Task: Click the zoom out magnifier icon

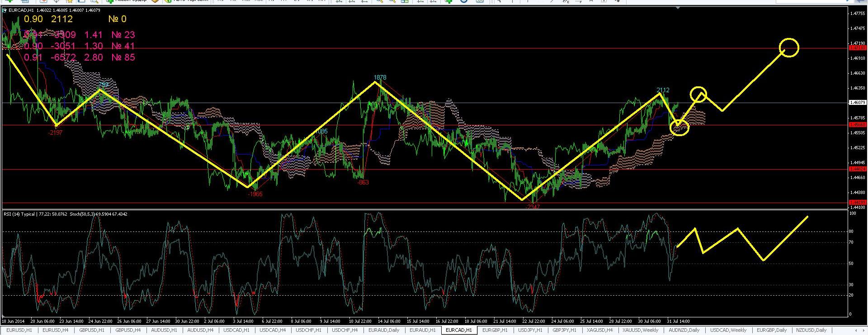Action: click(x=392, y=1)
